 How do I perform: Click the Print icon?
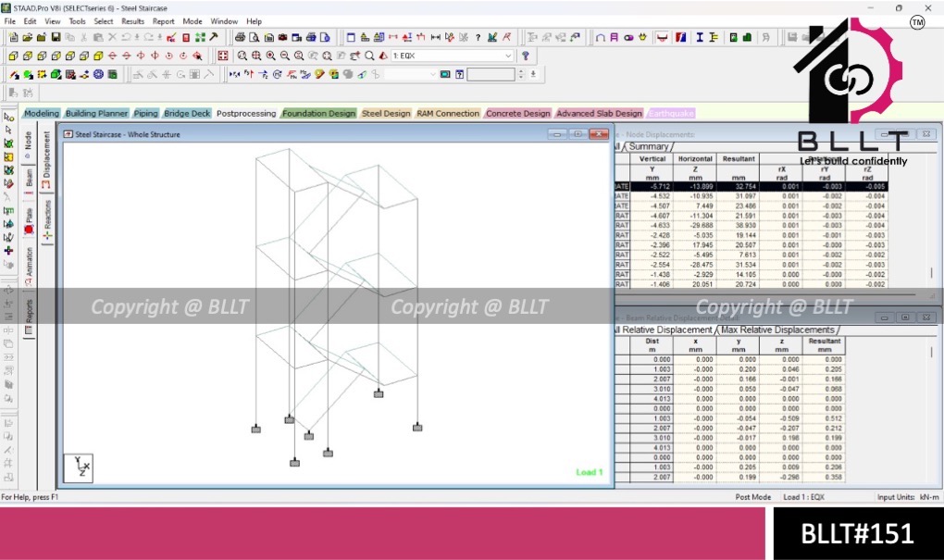pos(240,37)
